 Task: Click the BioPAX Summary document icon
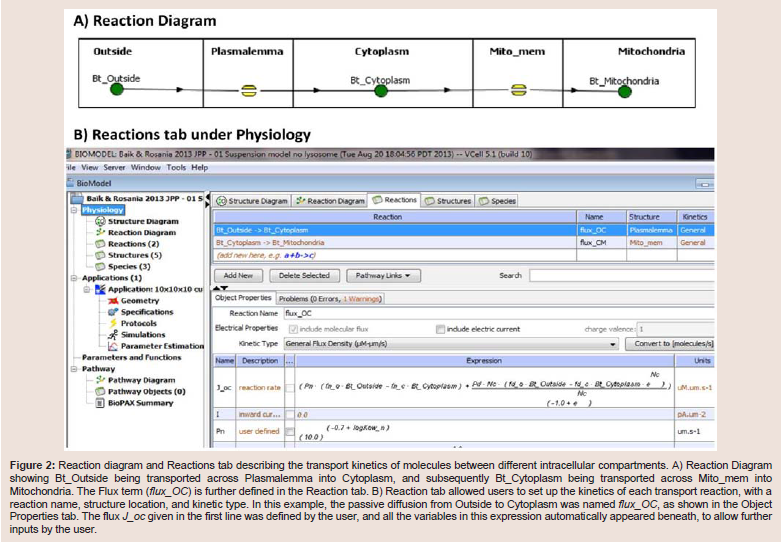[x=100, y=403]
